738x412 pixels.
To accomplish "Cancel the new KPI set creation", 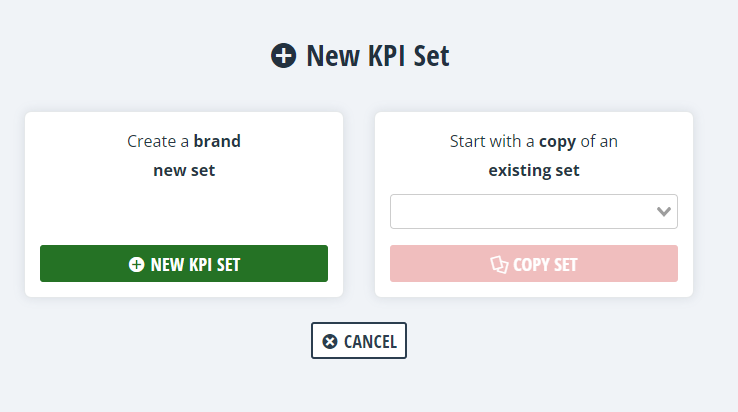I will pos(359,341).
